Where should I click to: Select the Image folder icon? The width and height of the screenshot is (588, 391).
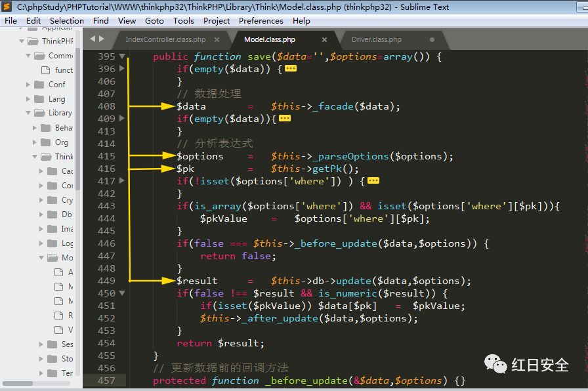click(52, 229)
